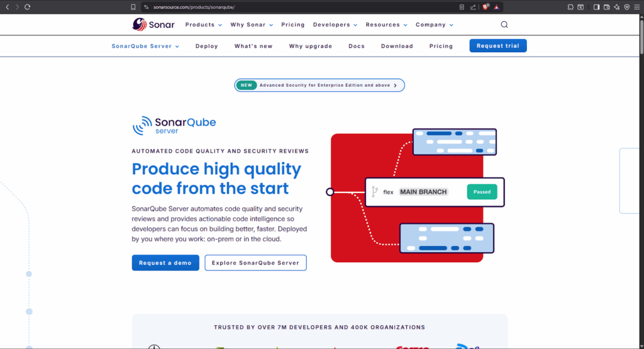Enable reader mode icon in address bar
Image resolution: width=644 pixels, height=349 pixels.
[x=462, y=7]
